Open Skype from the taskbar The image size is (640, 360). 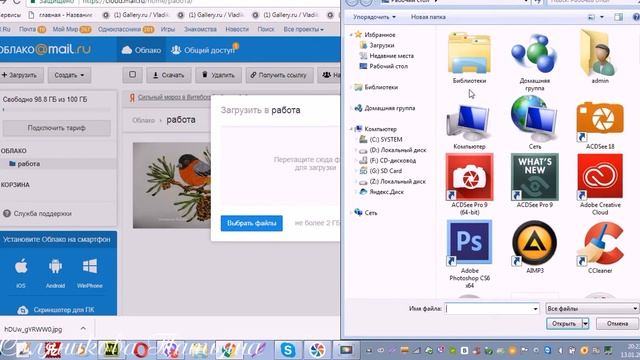pos(288,350)
